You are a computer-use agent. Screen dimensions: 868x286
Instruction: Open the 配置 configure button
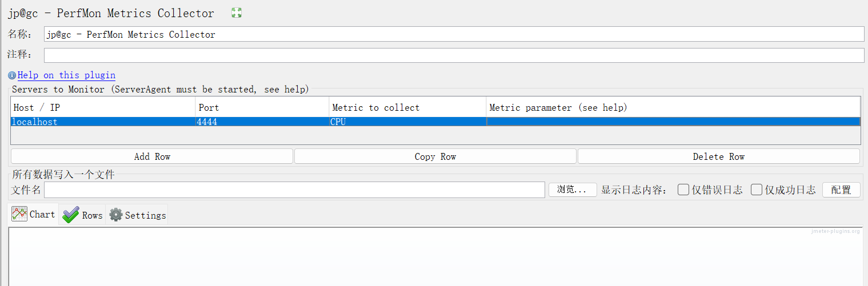pyautogui.click(x=841, y=190)
